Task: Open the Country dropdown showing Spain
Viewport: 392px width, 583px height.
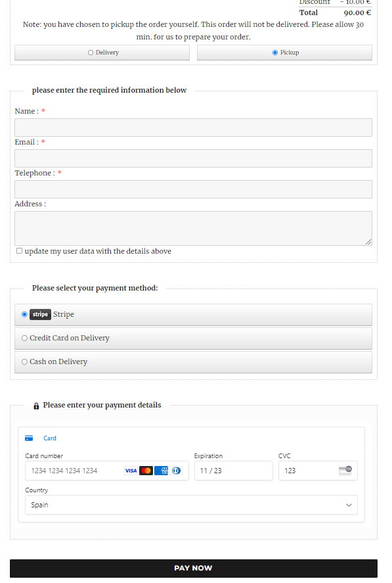Action: (x=191, y=505)
